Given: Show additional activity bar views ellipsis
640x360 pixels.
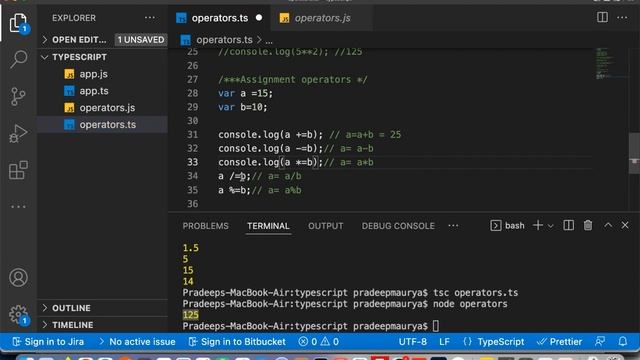Looking at the screenshot, I should point(18,207).
